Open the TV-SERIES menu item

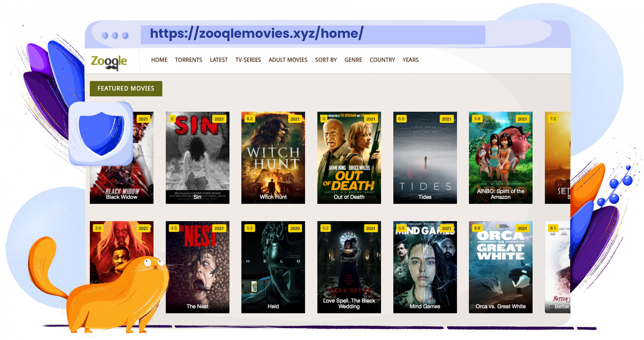pos(248,60)
